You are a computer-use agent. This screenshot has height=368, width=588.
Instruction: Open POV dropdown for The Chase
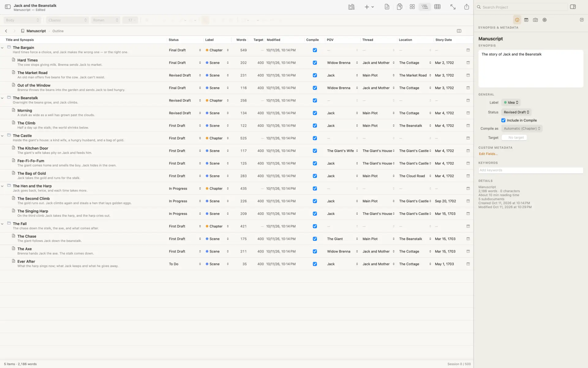coord(342,239)
